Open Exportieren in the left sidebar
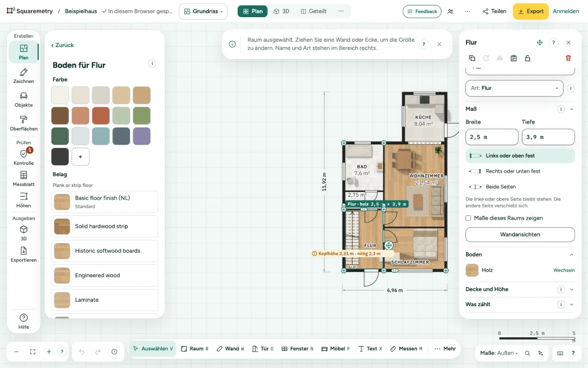588x368 pixels. 24,254
